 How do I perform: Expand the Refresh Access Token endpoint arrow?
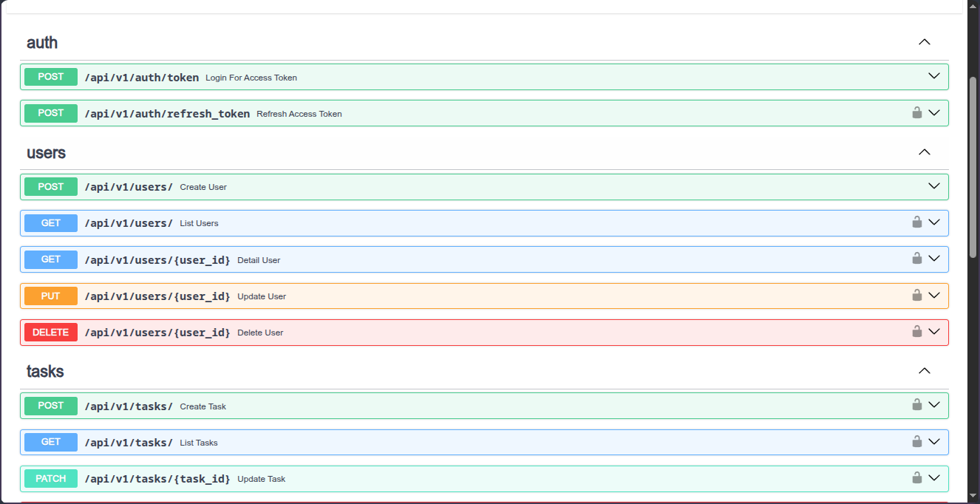click(934, 113)
